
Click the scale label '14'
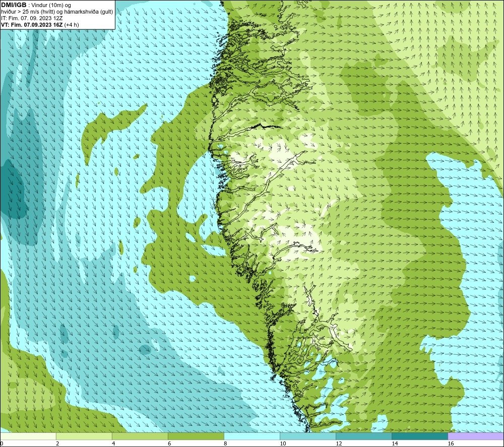[395, 443]
